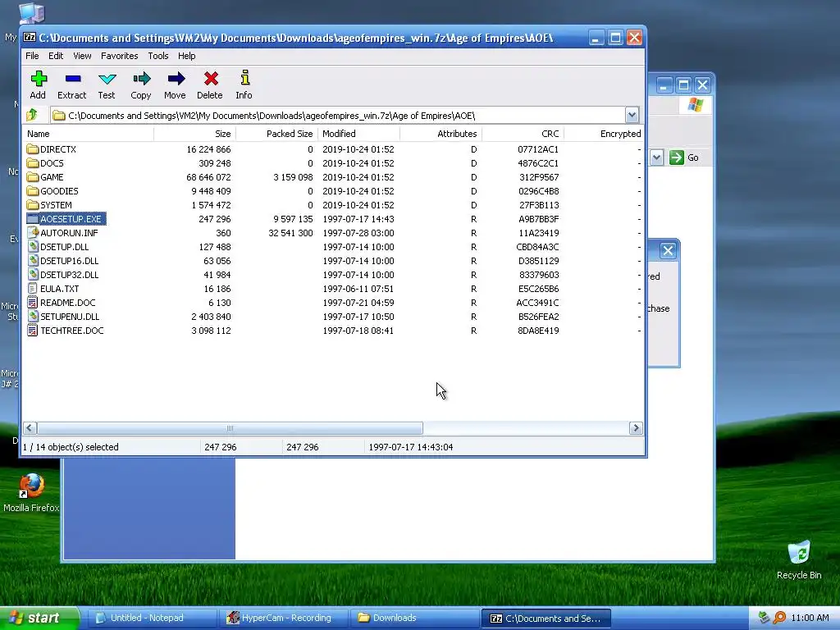Expand address dropdown in background window
This screenshot has width=840, height=630.
click(x=657, y=157)
